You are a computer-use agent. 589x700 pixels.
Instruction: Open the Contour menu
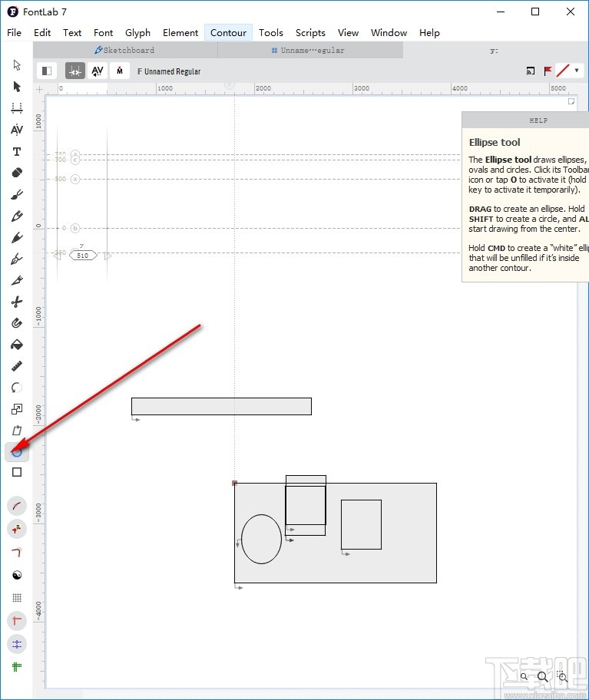click(228, 32)
